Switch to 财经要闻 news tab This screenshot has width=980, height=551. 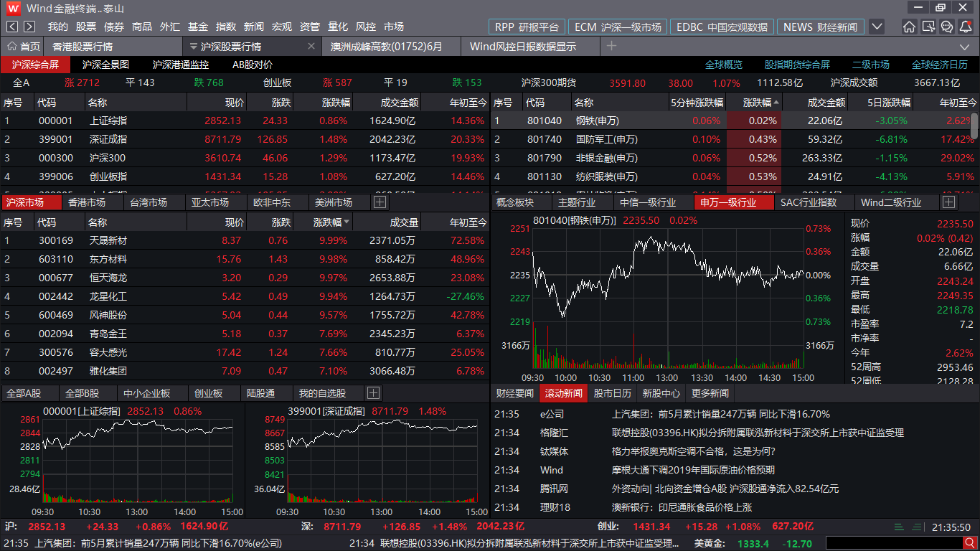click(x=515, y=393)
